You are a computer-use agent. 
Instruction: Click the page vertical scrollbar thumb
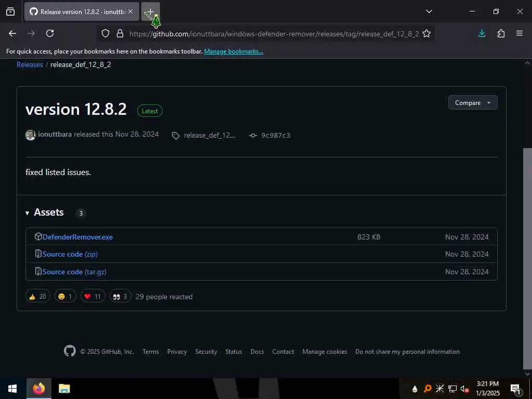click(528, 258)
